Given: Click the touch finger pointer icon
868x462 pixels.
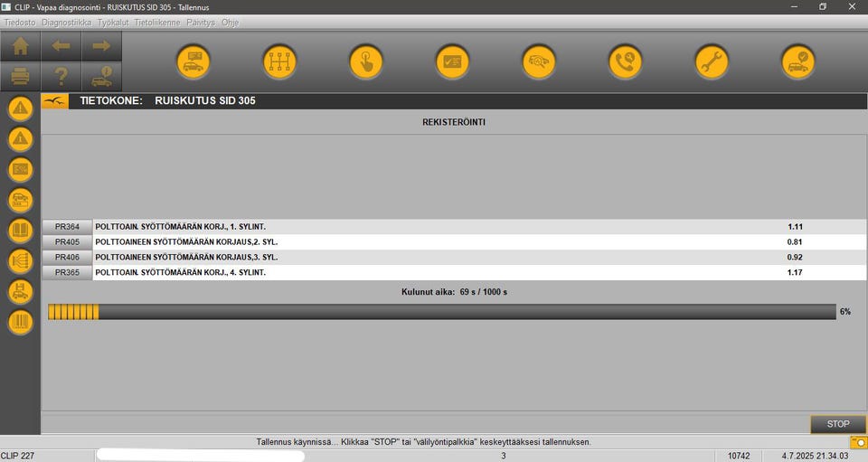Looking at the screenshot, I should [366, 61].
